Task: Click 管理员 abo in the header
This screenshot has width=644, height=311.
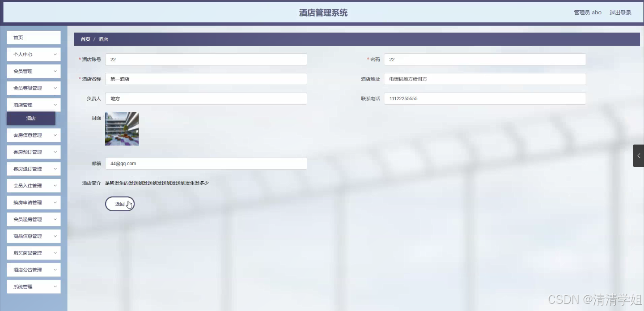Action: pos(587,13)
